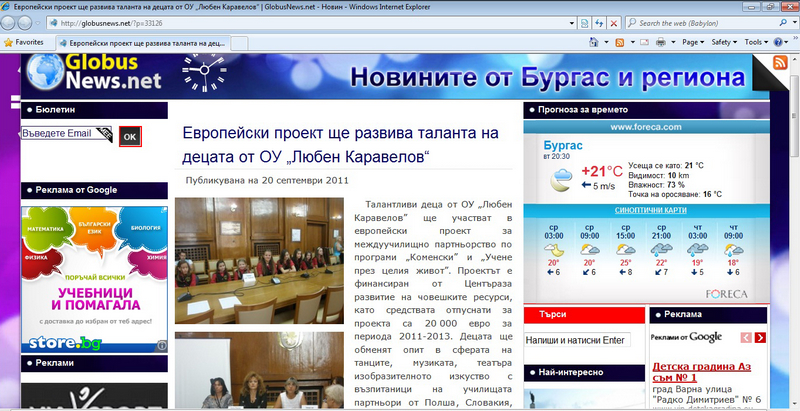
Task: Click the FORECA logo in weather widget
Action: click(727, 294)
